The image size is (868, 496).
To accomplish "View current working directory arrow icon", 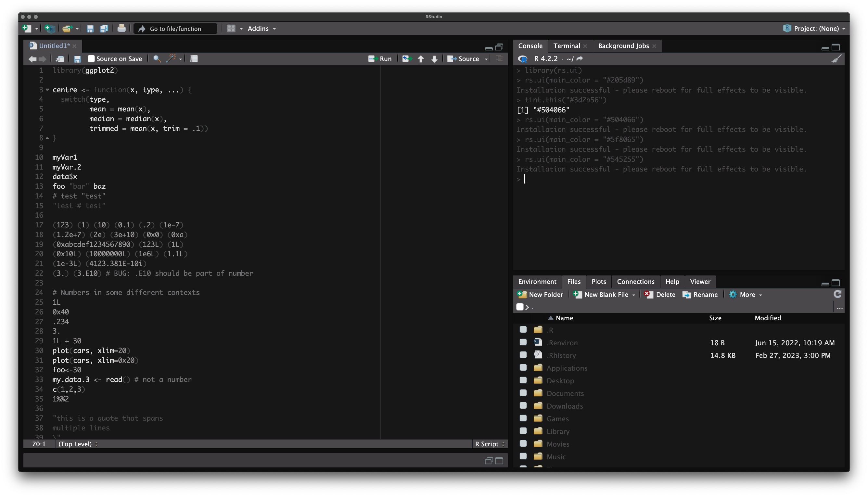I will click(x=580, y=58).
